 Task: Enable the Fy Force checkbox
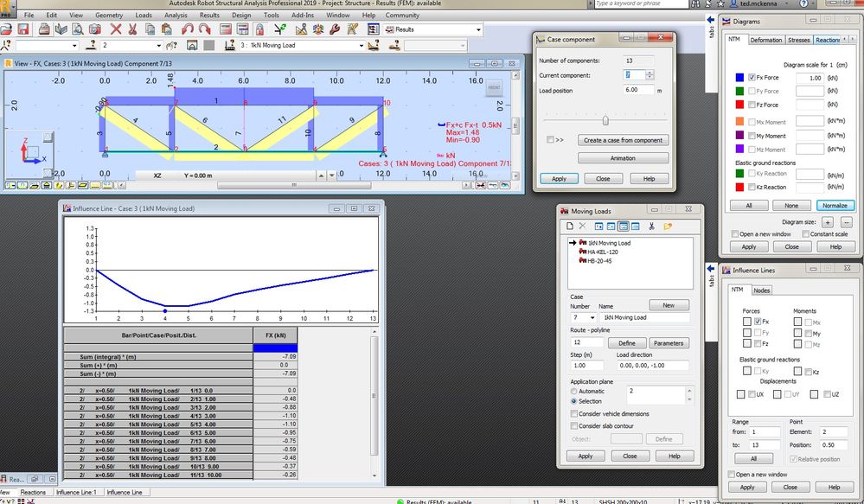click(x=752, y=91)
